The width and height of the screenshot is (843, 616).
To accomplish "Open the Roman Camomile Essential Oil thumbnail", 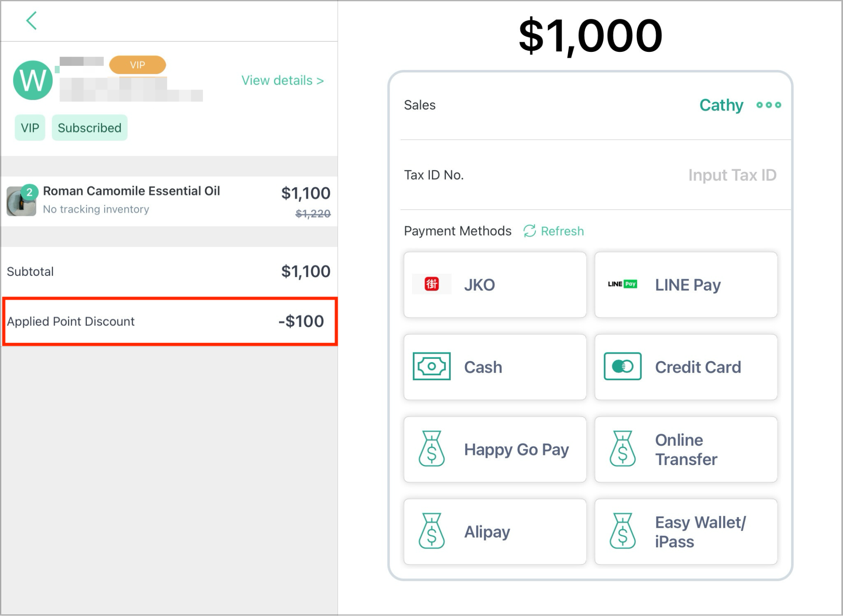I will coord(22,201).
